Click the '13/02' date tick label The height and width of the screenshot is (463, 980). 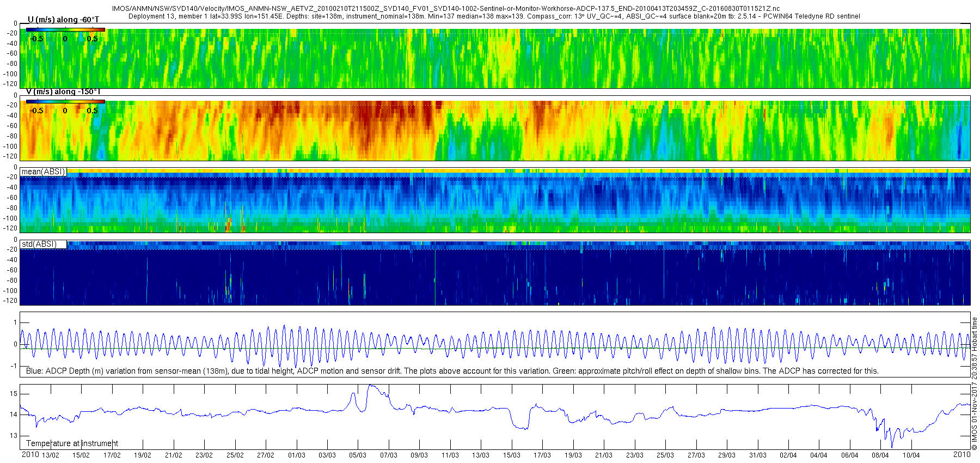51,455
